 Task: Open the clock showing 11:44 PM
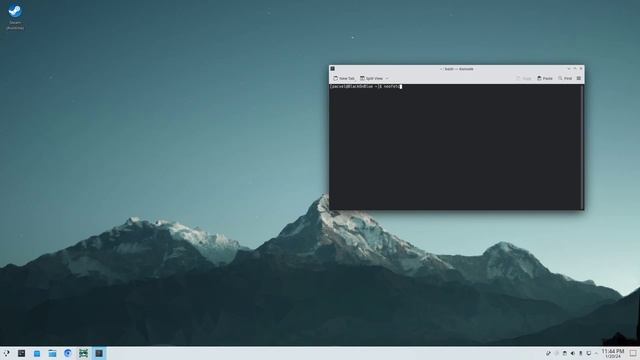[613, 353]
